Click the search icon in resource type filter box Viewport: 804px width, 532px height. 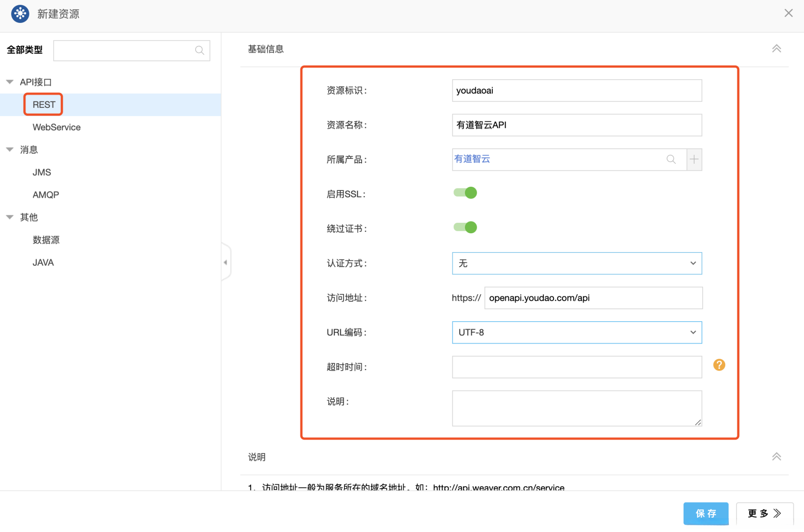coord(200,50)
